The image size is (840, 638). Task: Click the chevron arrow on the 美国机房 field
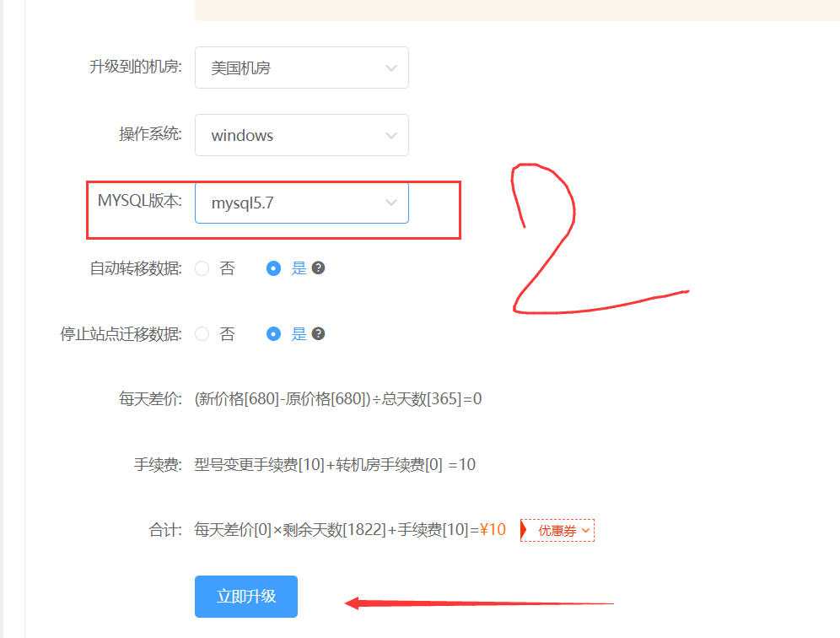click(390, 68)
